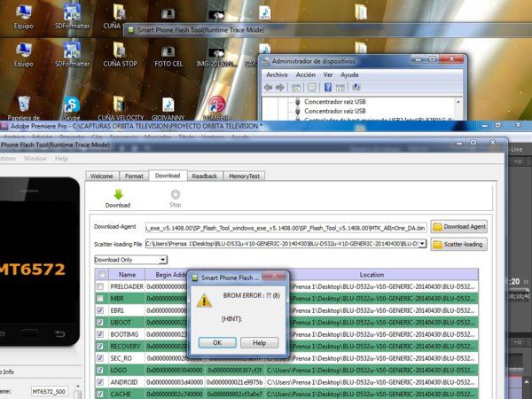The image size is (532, 399).
Task: Check the MBR checkbox
Action: pyautogui.click(x=100, y=299)
